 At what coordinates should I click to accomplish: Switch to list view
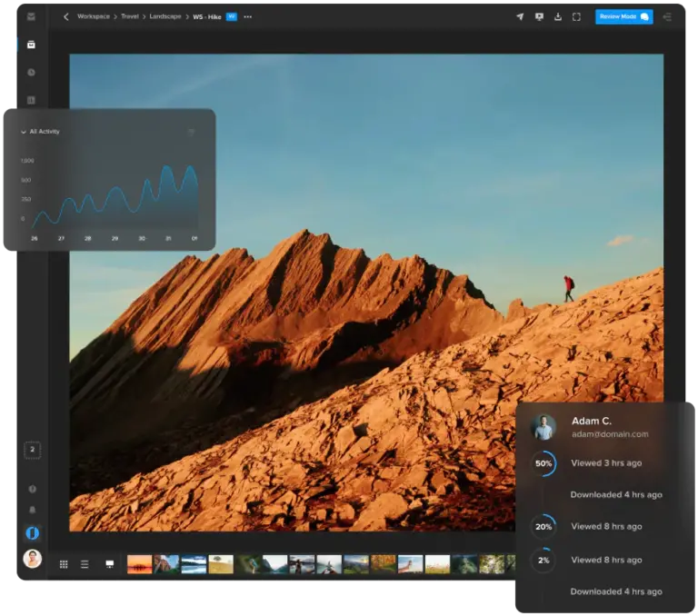pyautogui.click(x=85, y=564)
